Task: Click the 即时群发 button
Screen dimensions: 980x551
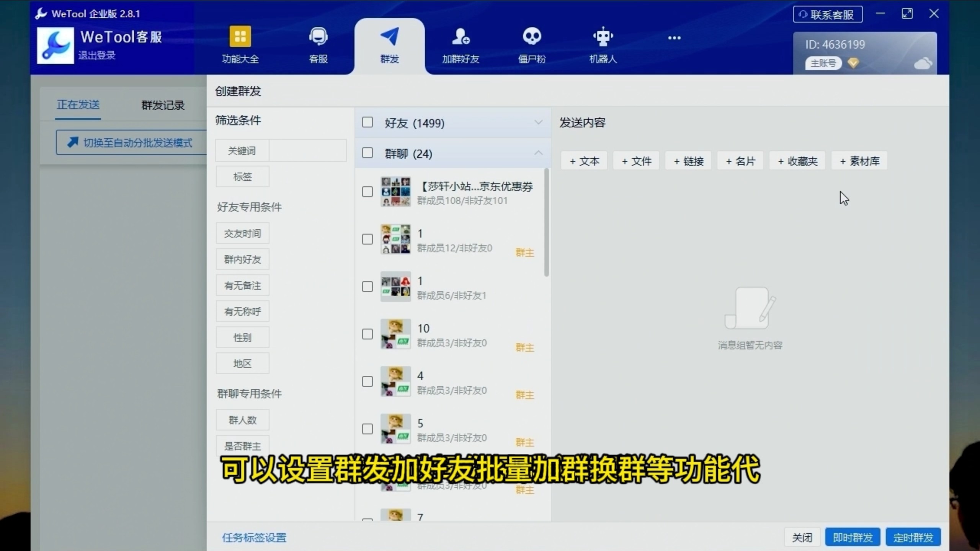Action: click(853, 538)
